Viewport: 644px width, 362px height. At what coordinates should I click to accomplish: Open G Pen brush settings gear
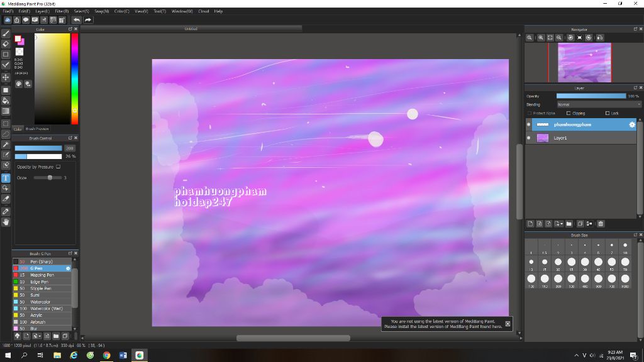68,268
